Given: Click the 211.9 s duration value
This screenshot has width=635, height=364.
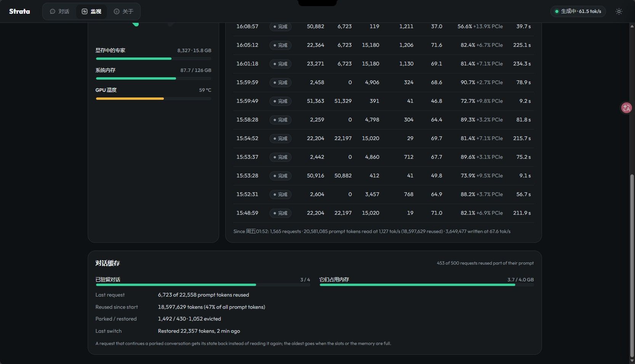Looking at the screenshot, I should coord(522,213).
